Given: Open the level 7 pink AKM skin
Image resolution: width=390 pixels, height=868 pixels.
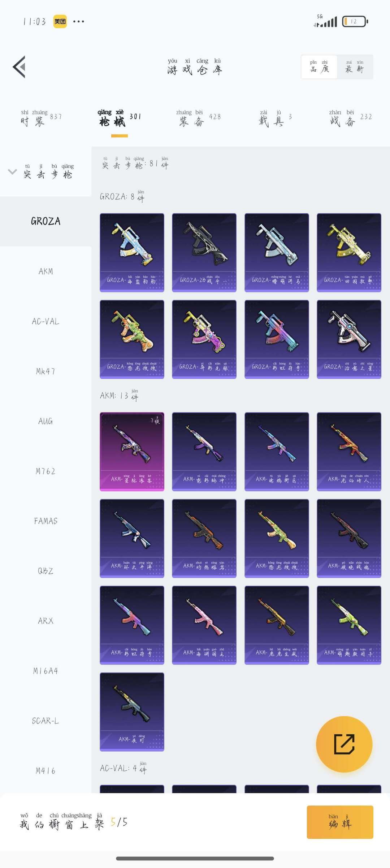Looking at the screenshot, I should click(x=132, y=452).
